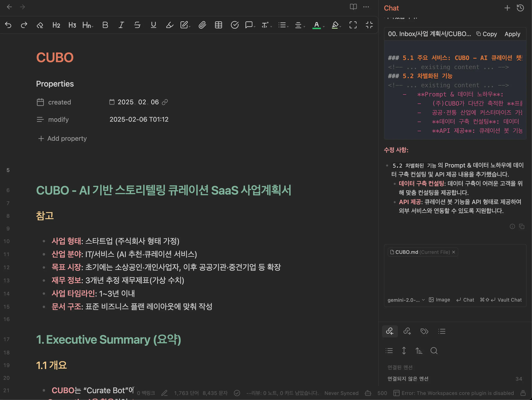Open the list type dropdown
The width and height of the screenshot is (532, 400).
click(x=283, y=25)
